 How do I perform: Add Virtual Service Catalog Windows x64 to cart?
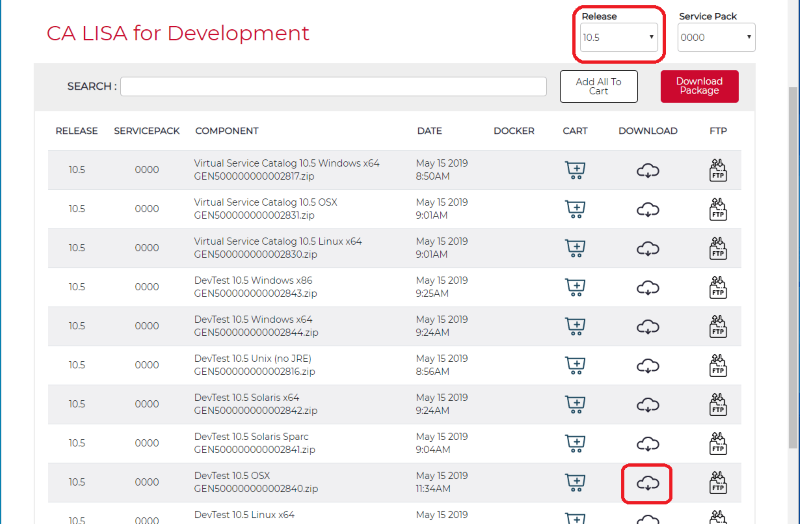coord(575,170)
